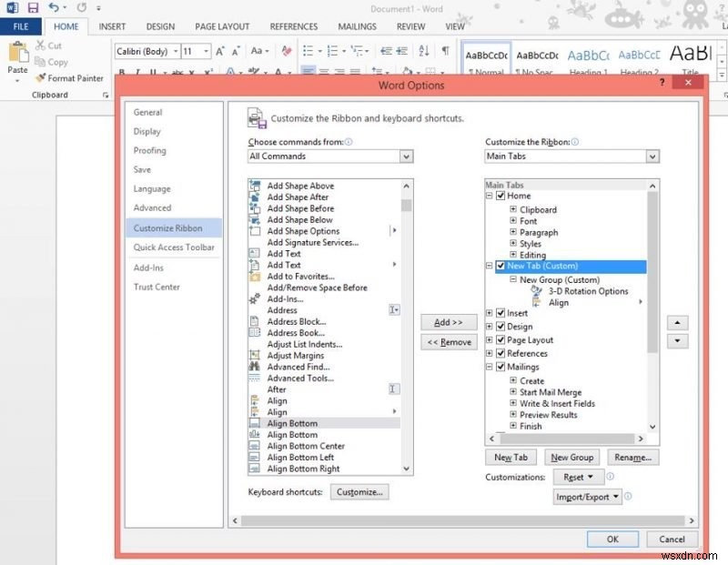Toggle the New Tab (Custom) checkbox

tap(500, 266)
